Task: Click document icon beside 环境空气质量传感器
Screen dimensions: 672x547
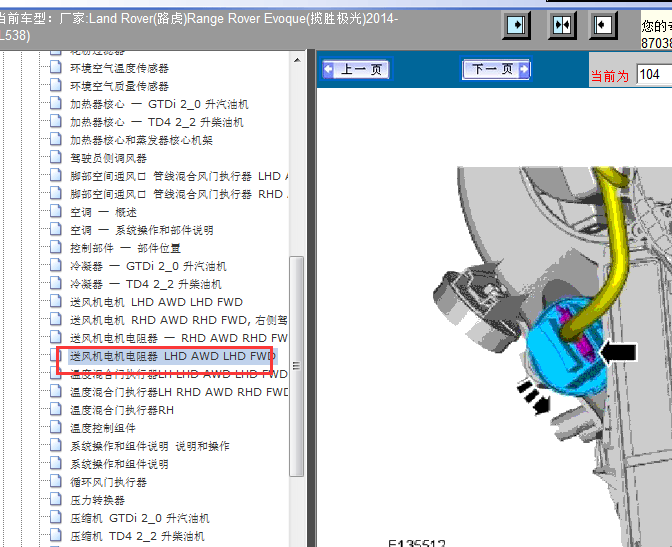Action: [x=56, y=85]
